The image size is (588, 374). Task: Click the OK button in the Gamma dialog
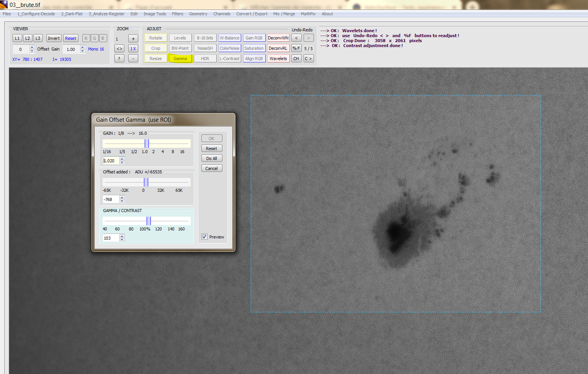coord(212,139)
